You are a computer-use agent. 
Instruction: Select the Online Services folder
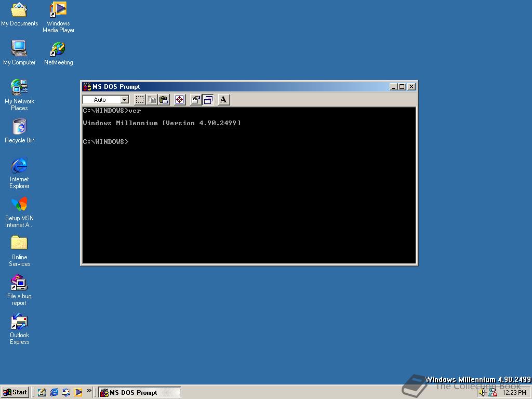tap(19, 251)
